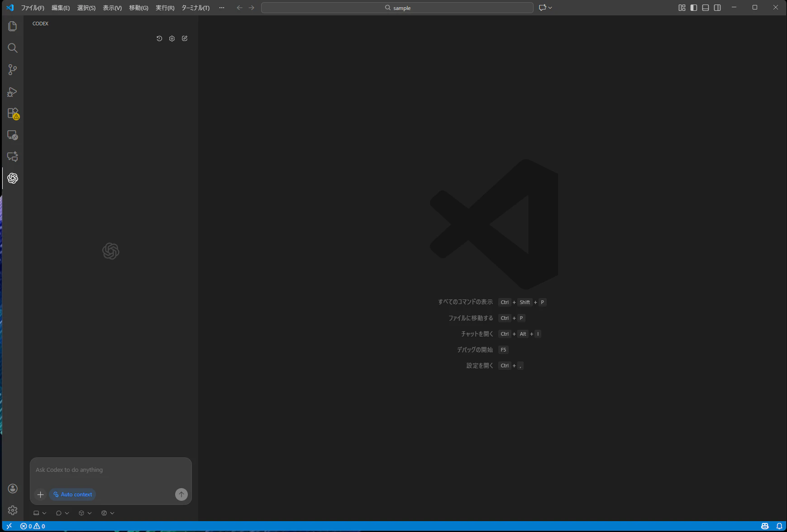Open the ターミナル(T) menu

(x=196, y=8)
